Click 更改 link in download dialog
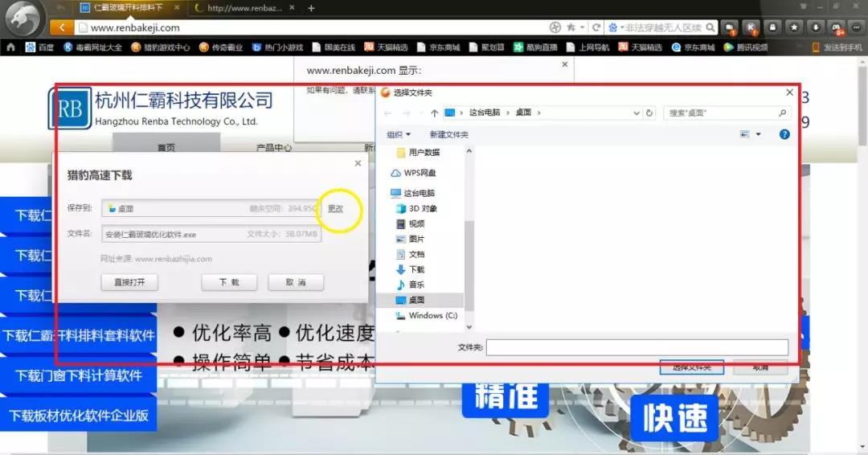The image size is (868, 455). pyautogui.click(x=335, y=209)
